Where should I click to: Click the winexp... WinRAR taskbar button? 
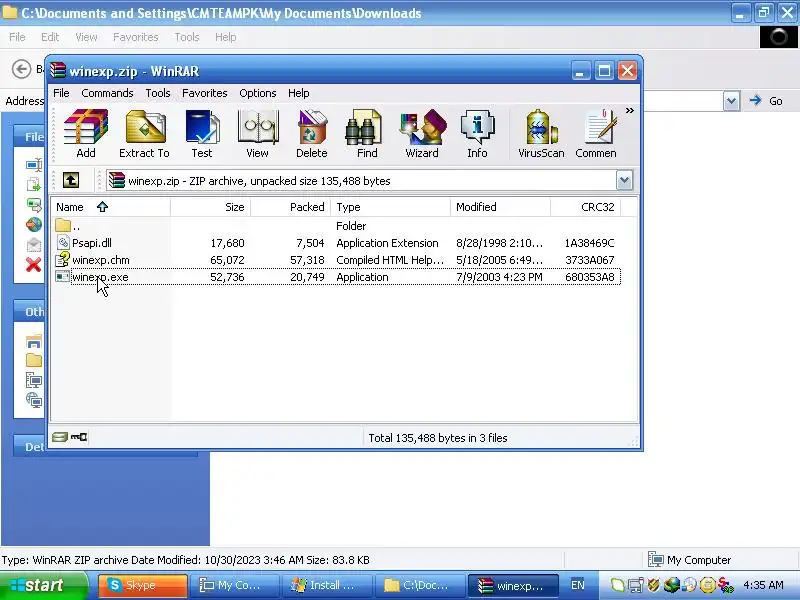(513, 585)
